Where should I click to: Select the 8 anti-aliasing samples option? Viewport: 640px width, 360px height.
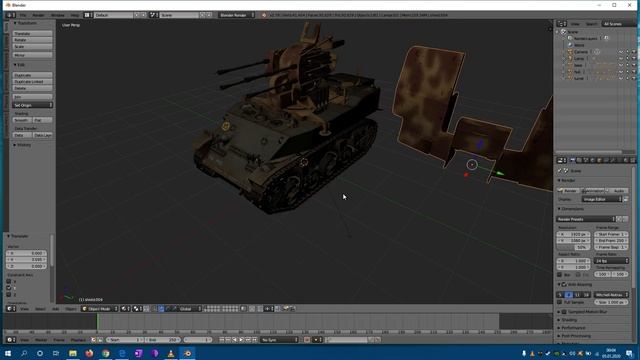[x=569, y=294]
